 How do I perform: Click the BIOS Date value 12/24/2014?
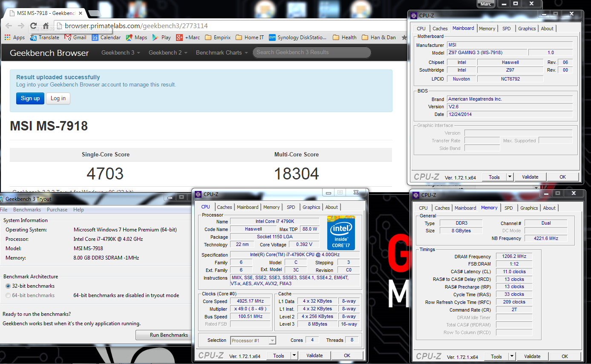(510, 114)
